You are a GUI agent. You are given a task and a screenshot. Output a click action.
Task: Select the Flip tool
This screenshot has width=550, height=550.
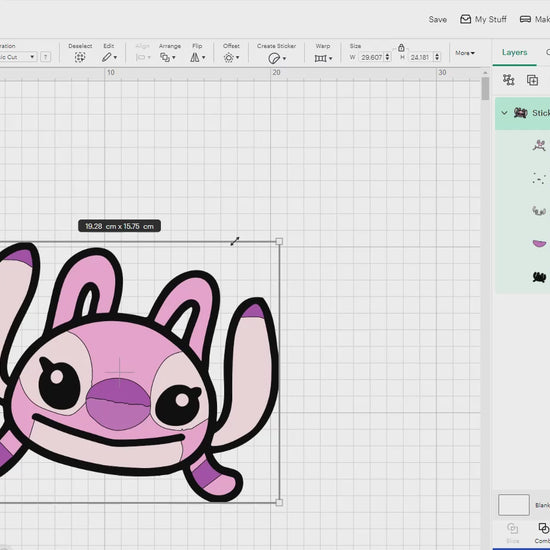195,57
